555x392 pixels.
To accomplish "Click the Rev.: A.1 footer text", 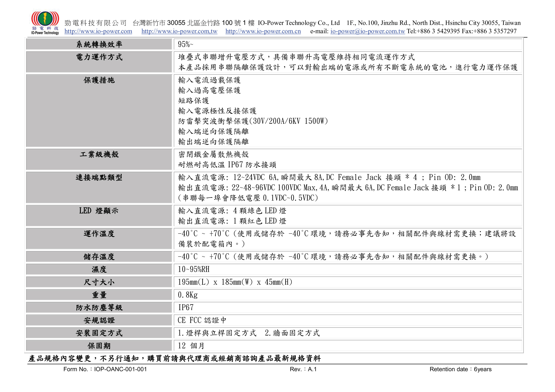I will coord(303,369).
